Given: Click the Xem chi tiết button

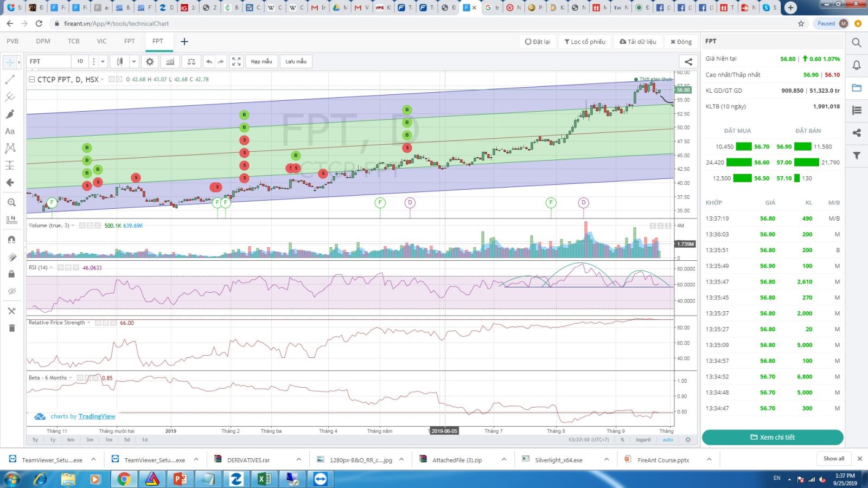Looking at the screenshot, I should point(773,437).
